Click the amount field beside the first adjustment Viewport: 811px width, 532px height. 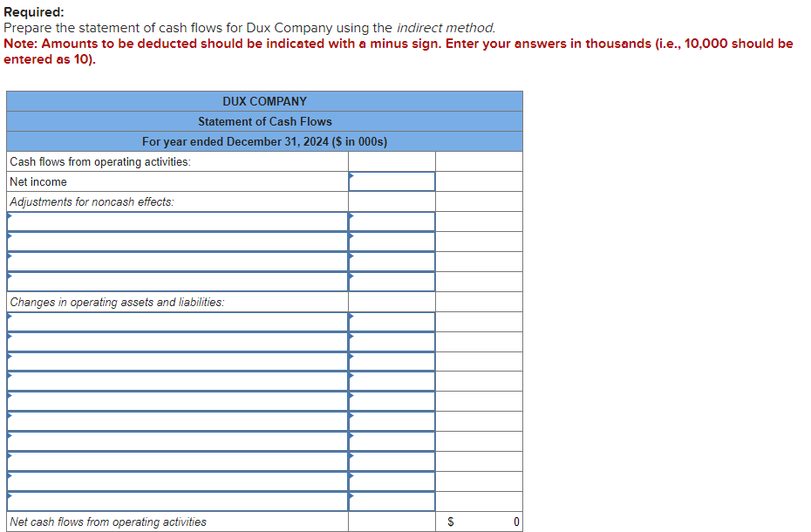click(x=391, y=221)
